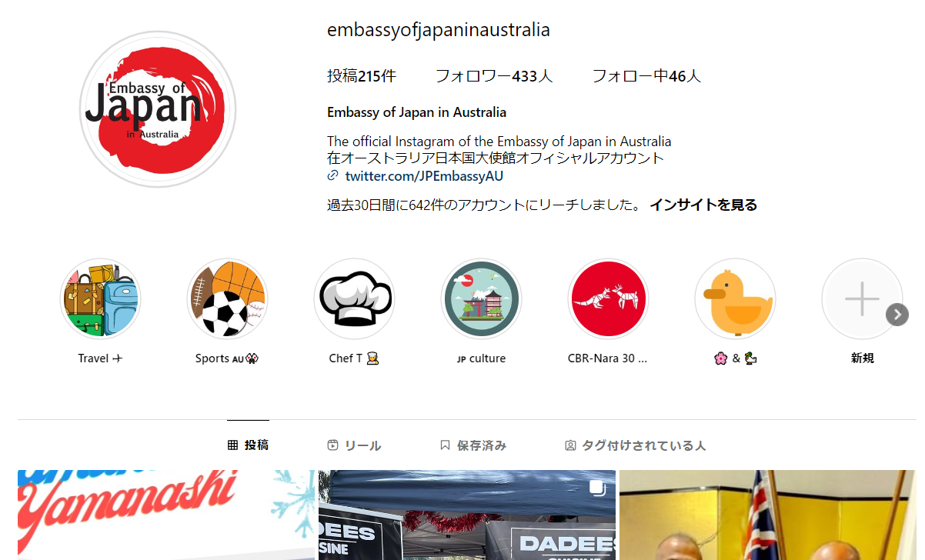Add a new highlight with plus circle
Screen dimensions: 925x560
[862, 299]
